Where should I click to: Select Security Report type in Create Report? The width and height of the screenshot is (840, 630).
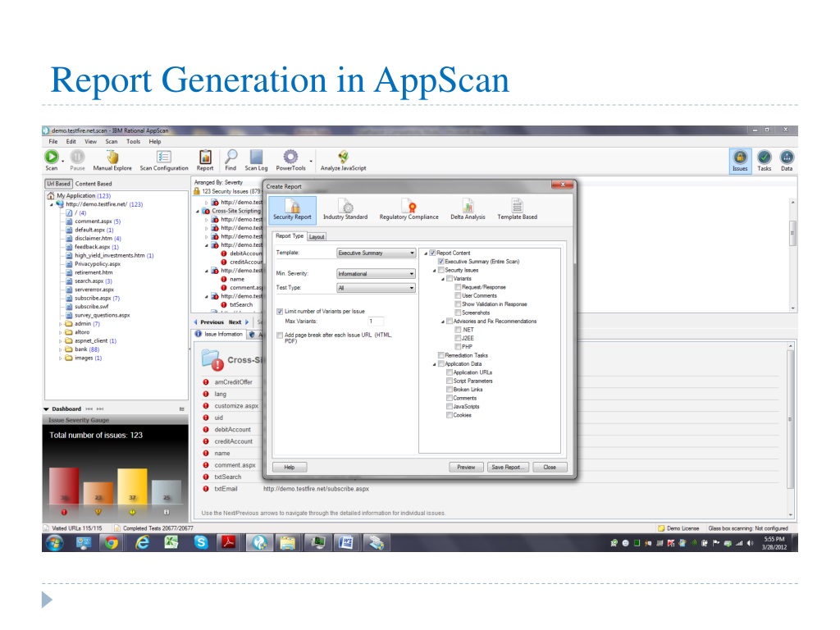293,209
